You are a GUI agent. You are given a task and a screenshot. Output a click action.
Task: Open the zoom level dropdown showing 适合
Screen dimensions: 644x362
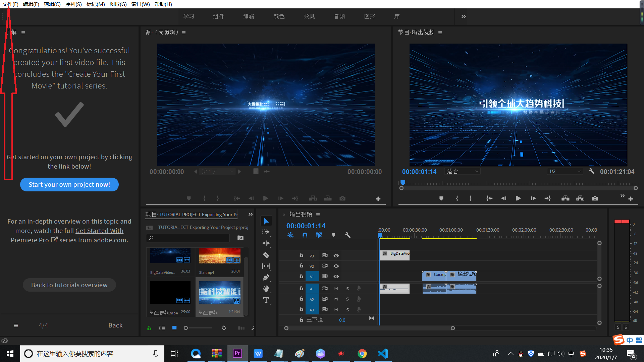[463, 171]
